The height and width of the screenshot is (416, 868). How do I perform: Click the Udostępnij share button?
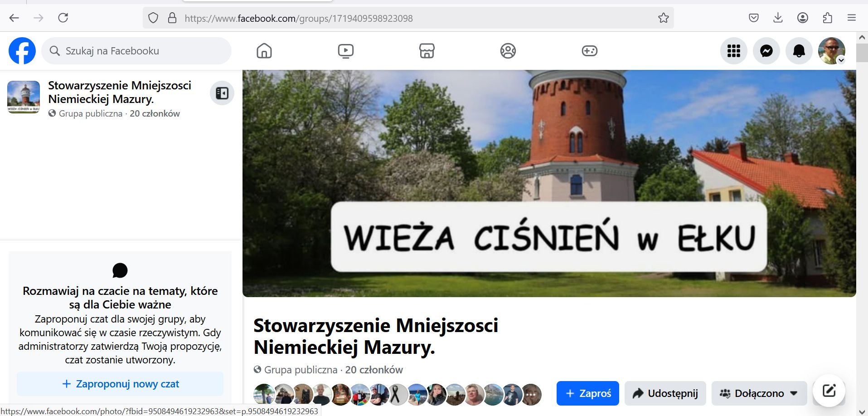pyautogui.click(x=665, y=393)
